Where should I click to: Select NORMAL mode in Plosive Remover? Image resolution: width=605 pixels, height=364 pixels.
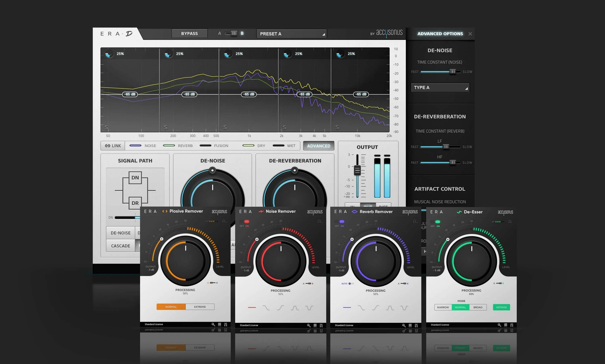pyautogui.click(x=171, y=307)
